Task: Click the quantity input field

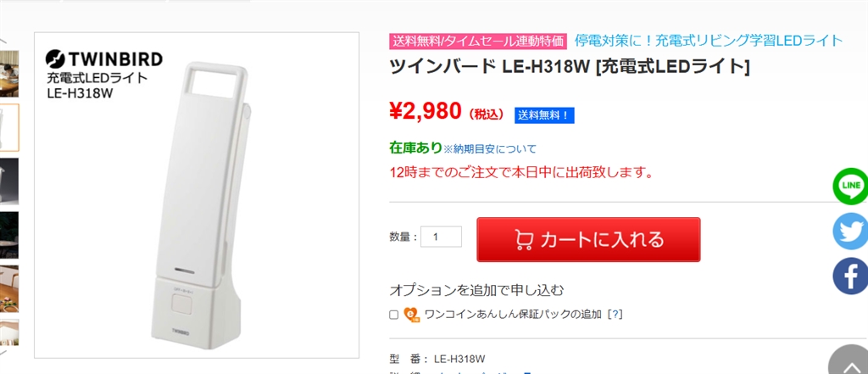Action: [x=441, y=237]
